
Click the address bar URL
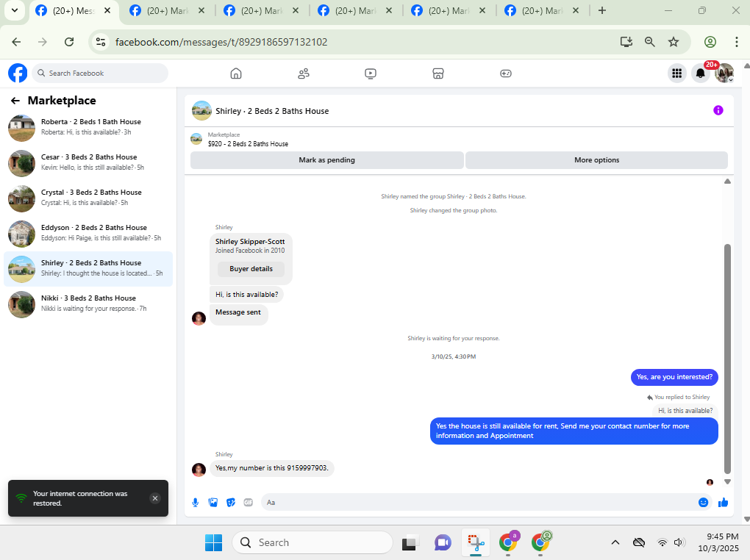(x=221, y=42)
